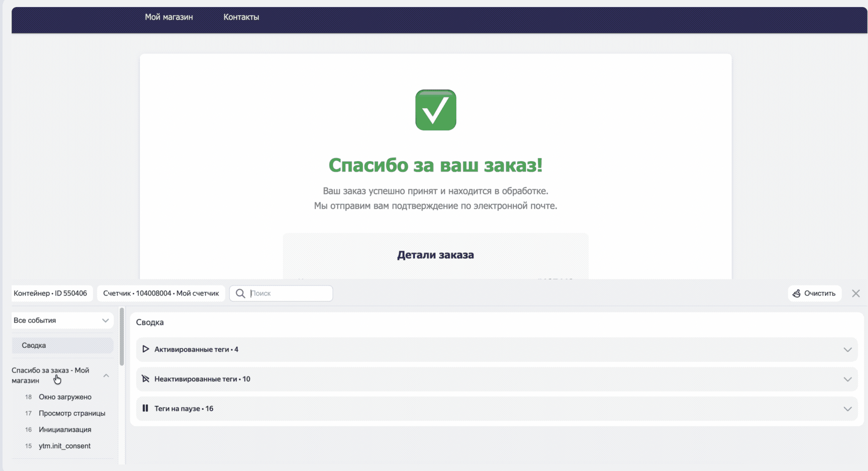Go to the Контакты navigation link

pos(241,17)
